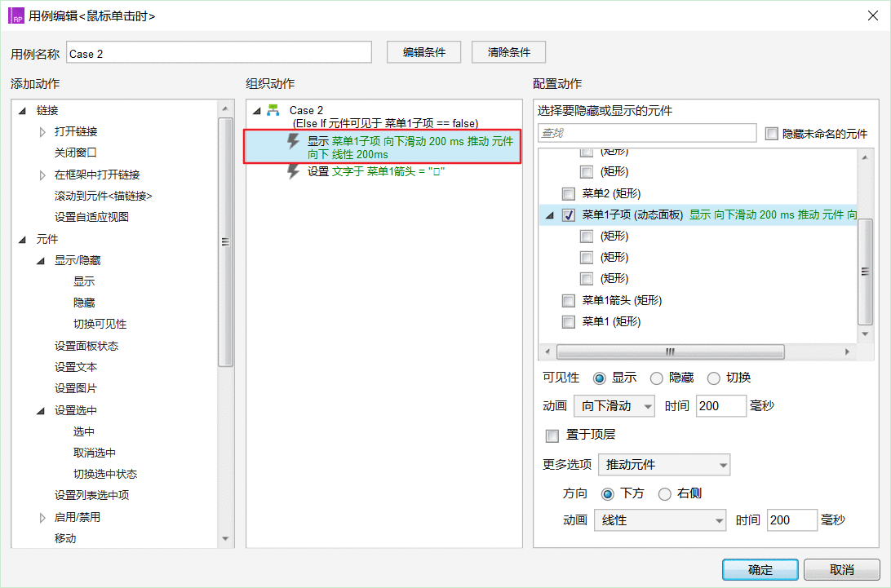The image size is (891, 588).
Task: Click the Case 2 tree icon
Action: click(x=273, y=110)
